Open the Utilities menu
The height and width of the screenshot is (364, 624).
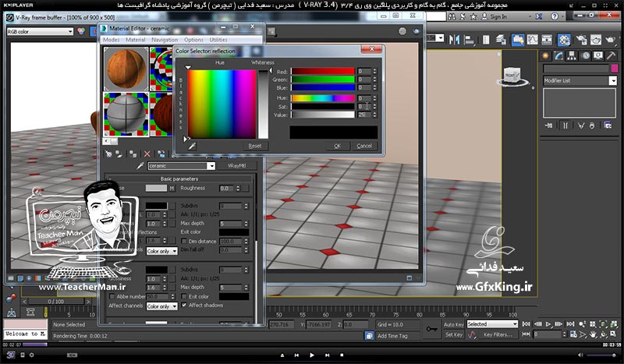(x=218, y=40)
